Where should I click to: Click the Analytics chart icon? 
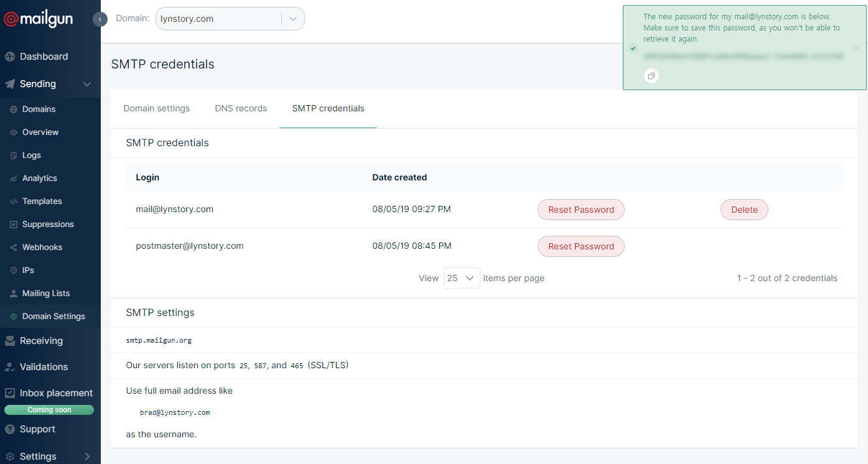[x=14, y=179]
